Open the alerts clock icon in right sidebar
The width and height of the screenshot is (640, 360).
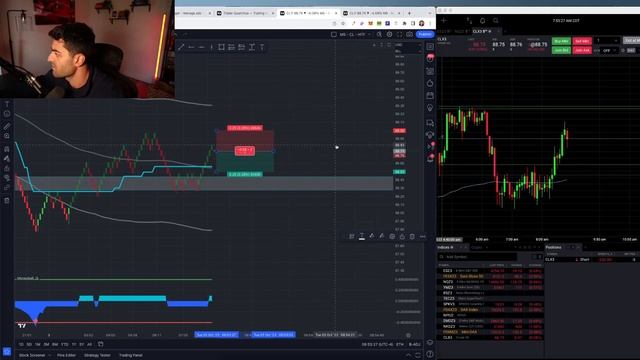(430, 58)
